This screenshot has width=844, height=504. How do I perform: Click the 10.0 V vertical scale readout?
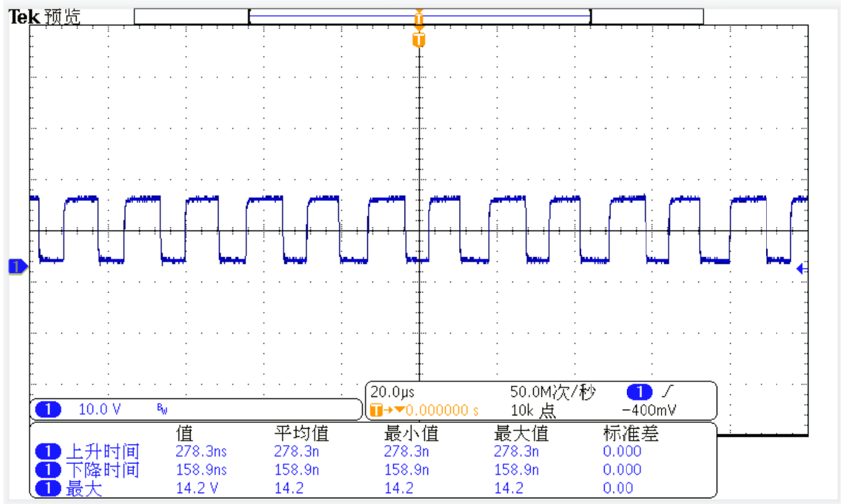coord(99,410)
